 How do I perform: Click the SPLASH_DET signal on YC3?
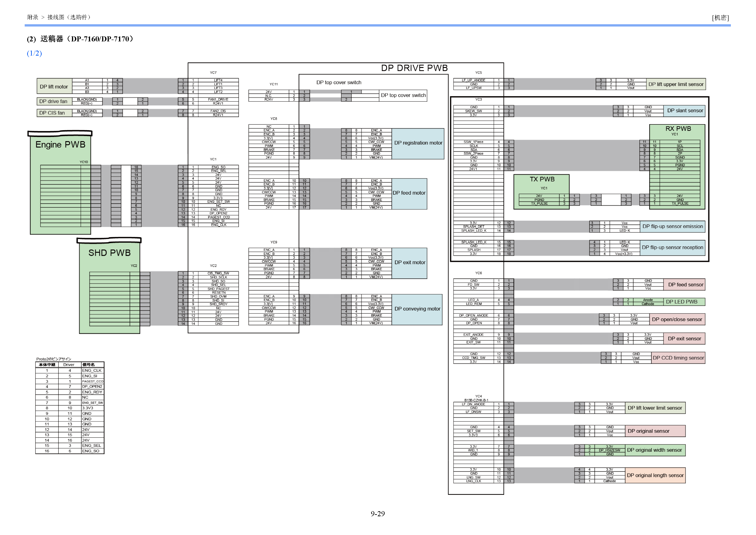[474, 227]
